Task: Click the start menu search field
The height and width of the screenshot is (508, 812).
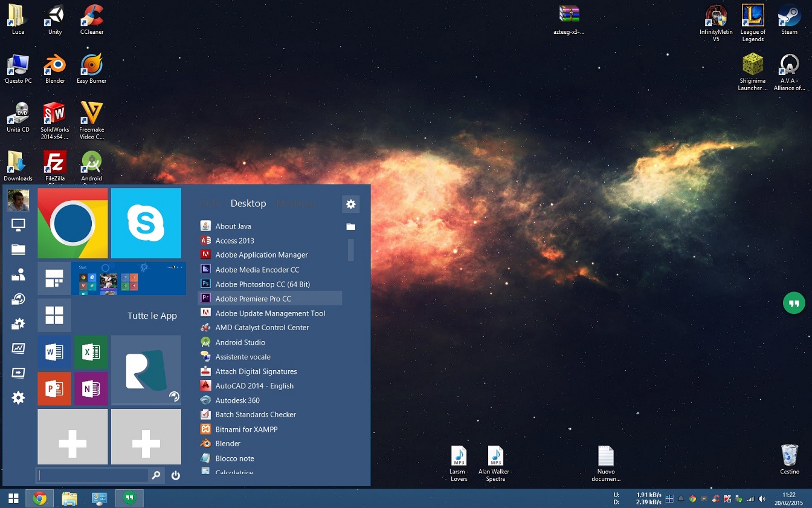Action: 93,475
